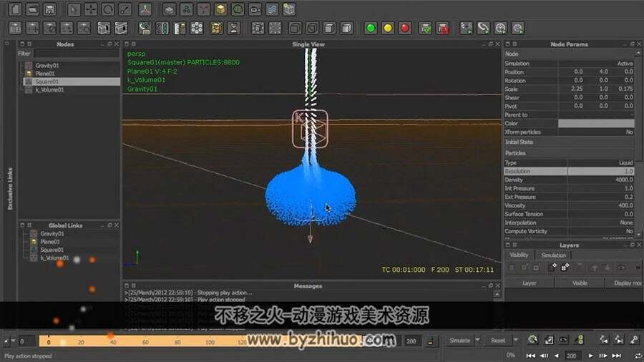The image size is (644, 362).
Task: Expand Layers toolbar overflow chevron
Action: pyautogui.click(x=638, y=268)
